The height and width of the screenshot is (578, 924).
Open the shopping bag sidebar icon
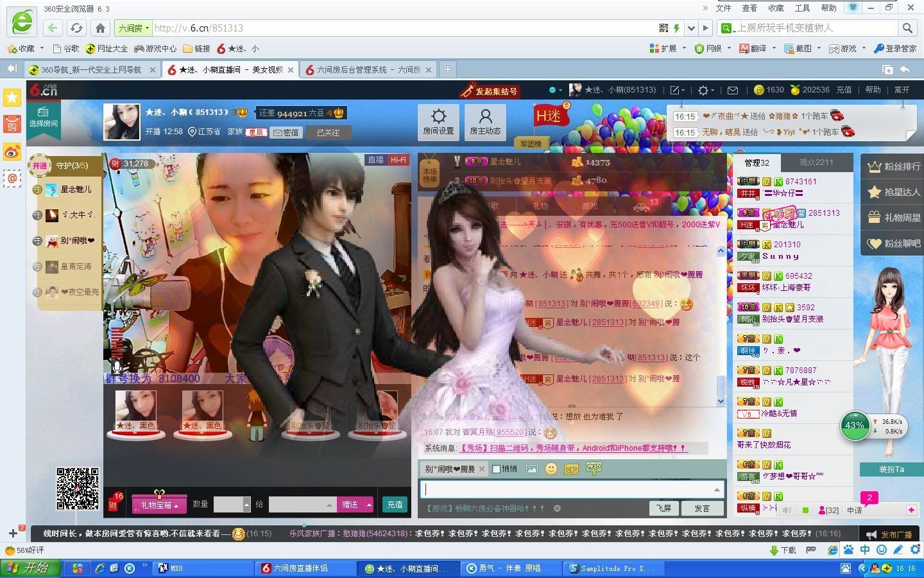(12, 123)
